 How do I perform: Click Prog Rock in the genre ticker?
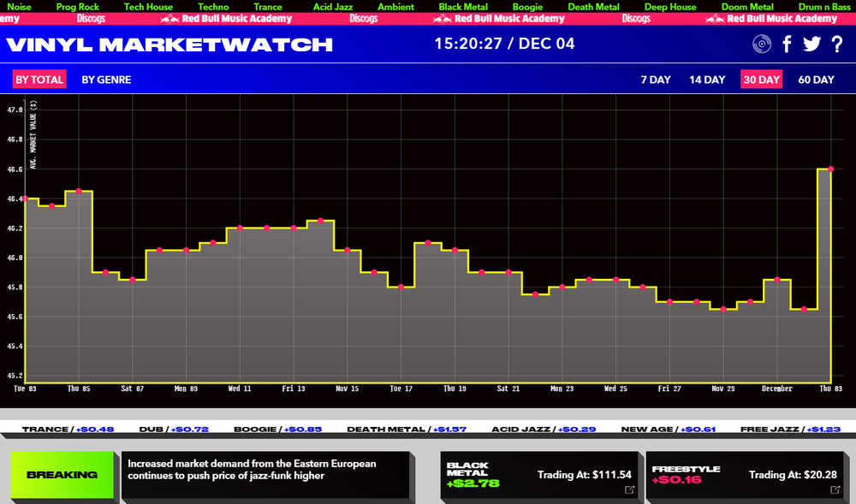coord(78,6)
